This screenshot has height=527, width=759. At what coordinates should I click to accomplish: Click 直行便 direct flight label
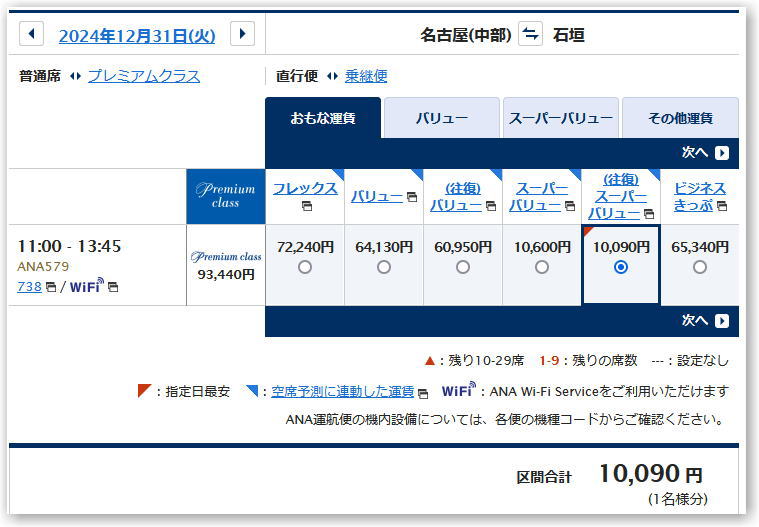[x=297, y=76]
